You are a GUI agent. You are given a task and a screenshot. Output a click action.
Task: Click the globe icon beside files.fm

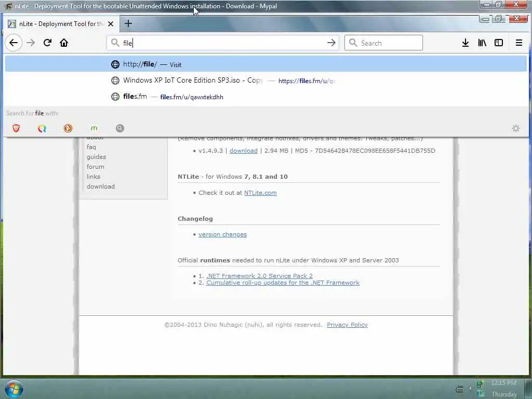115,97
